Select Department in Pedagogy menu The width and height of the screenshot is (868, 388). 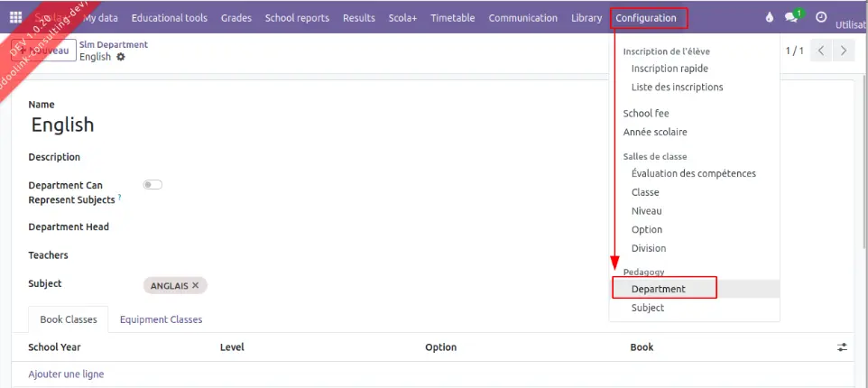[x=659, y=289]
